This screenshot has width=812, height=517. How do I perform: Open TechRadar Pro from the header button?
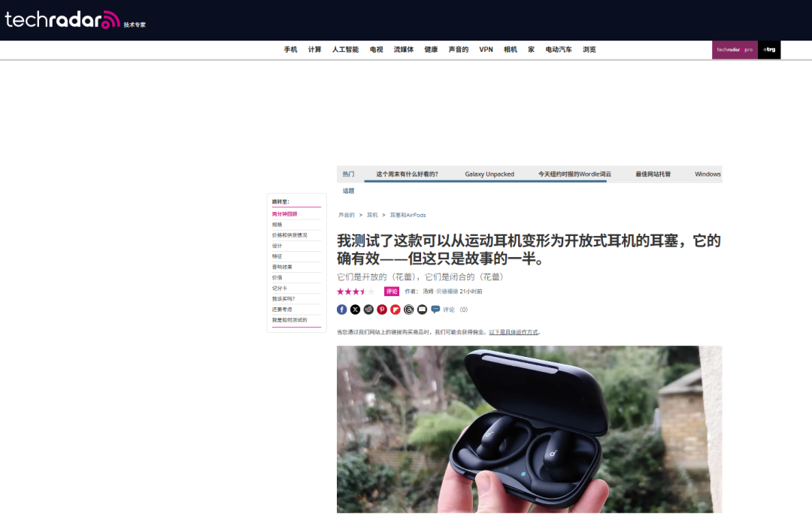point(735,49)
